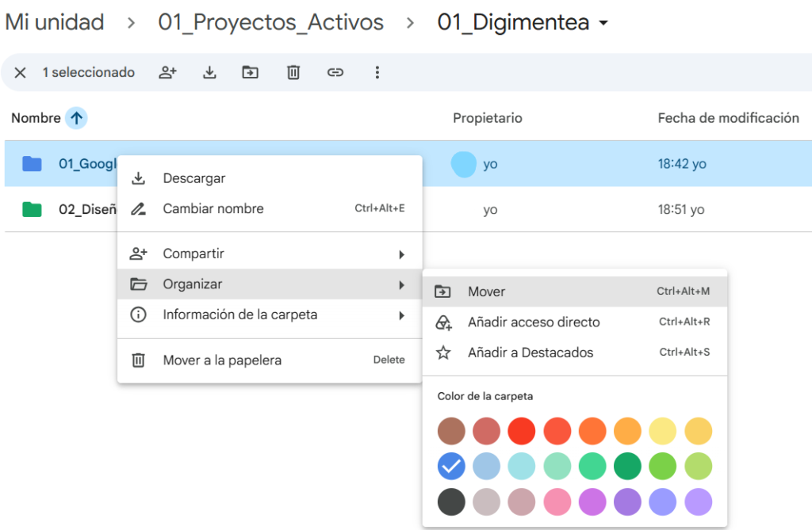The image size is (812, 530).
Task: Choose Mover a la papelera
Action: 270,360
